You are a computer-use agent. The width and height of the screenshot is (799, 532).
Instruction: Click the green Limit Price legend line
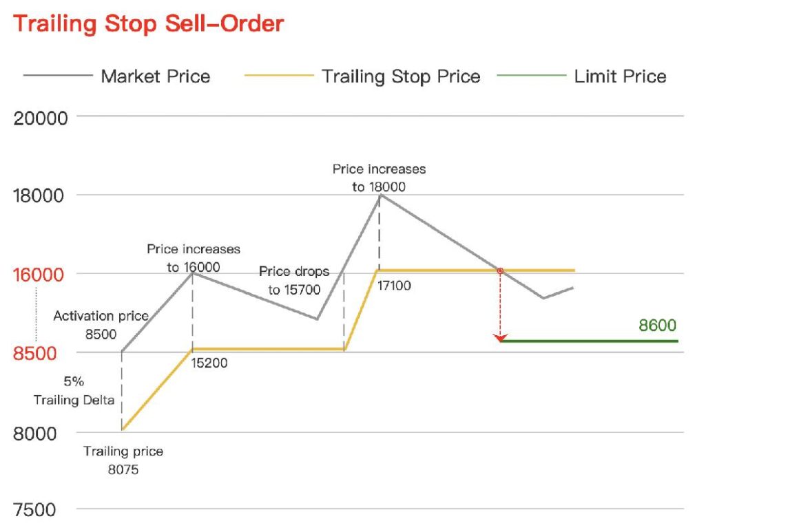530,76
